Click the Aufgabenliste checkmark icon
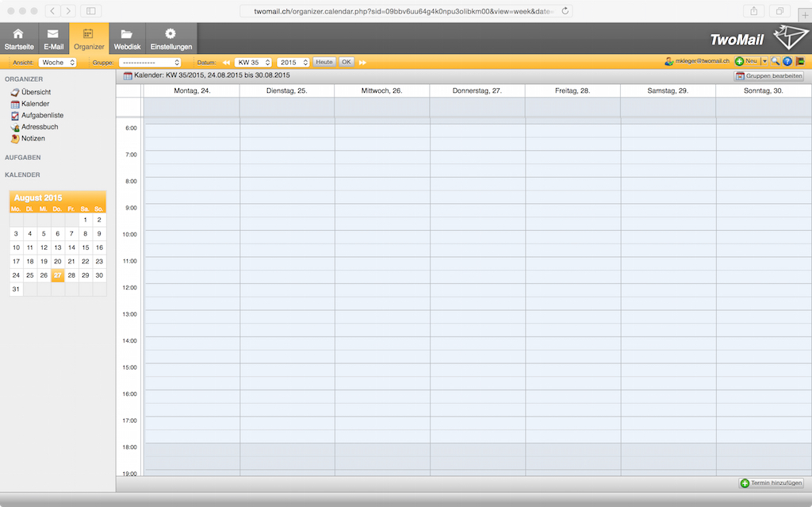 pyautogui.click(x=15, y=116)
